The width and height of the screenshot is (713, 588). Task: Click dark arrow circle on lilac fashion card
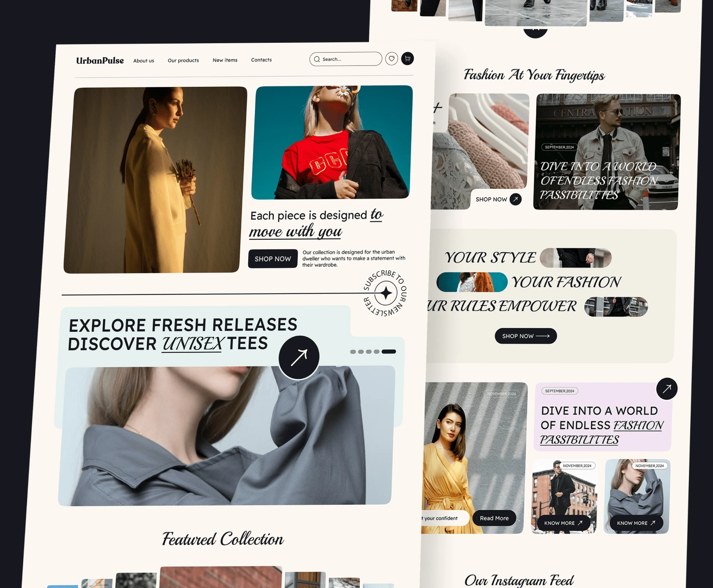tap(667, 388)
